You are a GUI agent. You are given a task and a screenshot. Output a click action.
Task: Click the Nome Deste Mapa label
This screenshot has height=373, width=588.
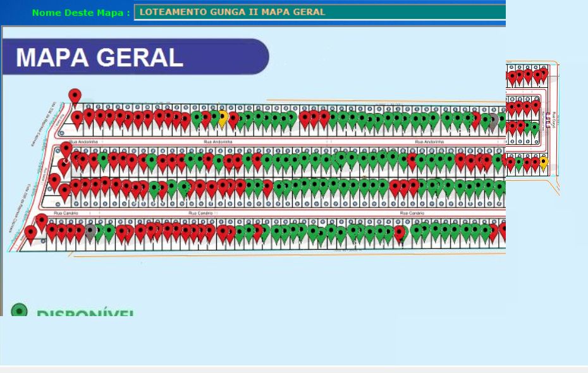(x=81, y=13)
